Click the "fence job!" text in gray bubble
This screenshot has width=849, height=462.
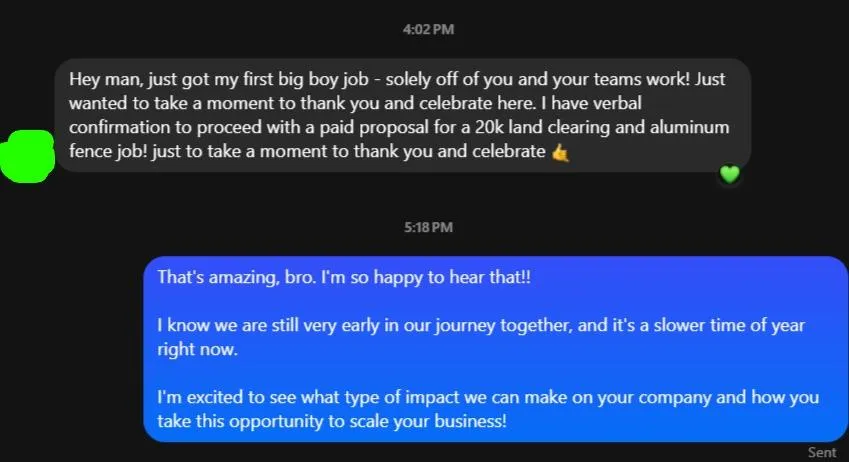coord(108,151)
